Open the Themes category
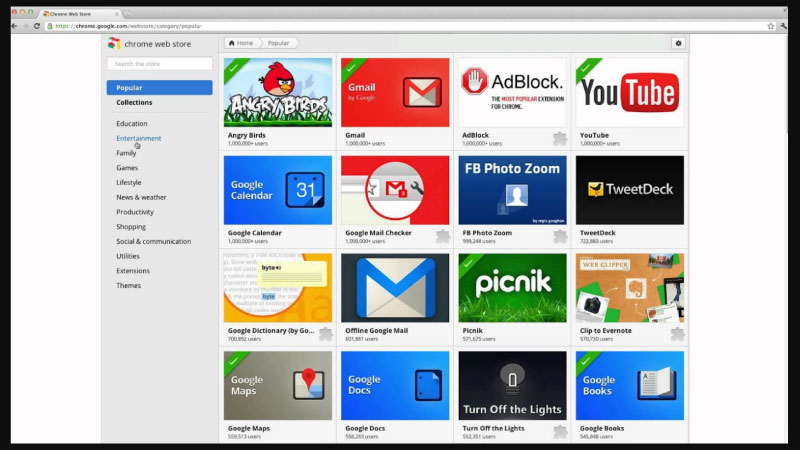 point(128,286)
